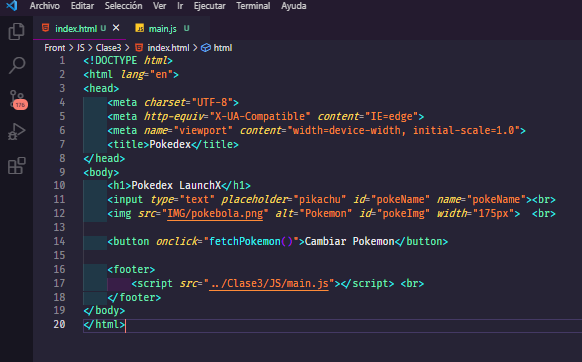Click HTML5 icon on index.html tab
Image resolution: width=582 pixels, height=362 pixels.
[46, 28]
